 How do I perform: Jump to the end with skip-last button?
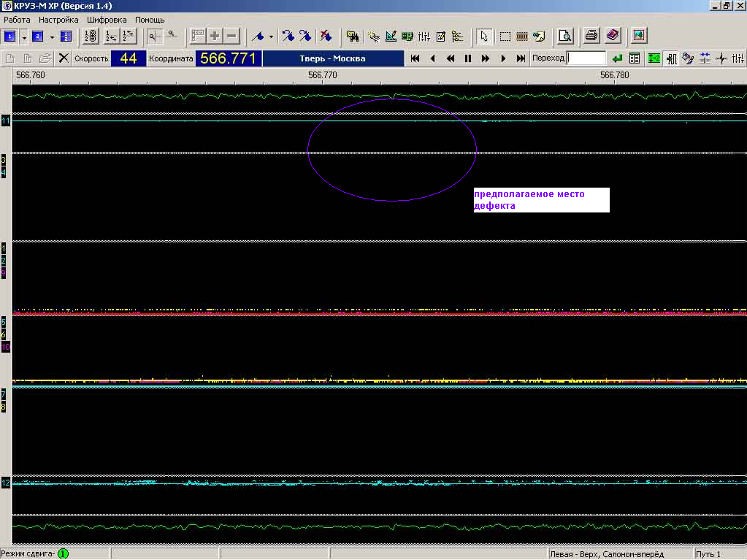[521, 58]
